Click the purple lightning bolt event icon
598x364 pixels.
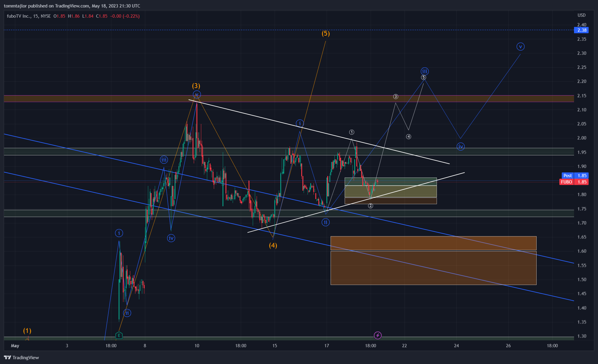pyautogui.click(x=378, y=335)
